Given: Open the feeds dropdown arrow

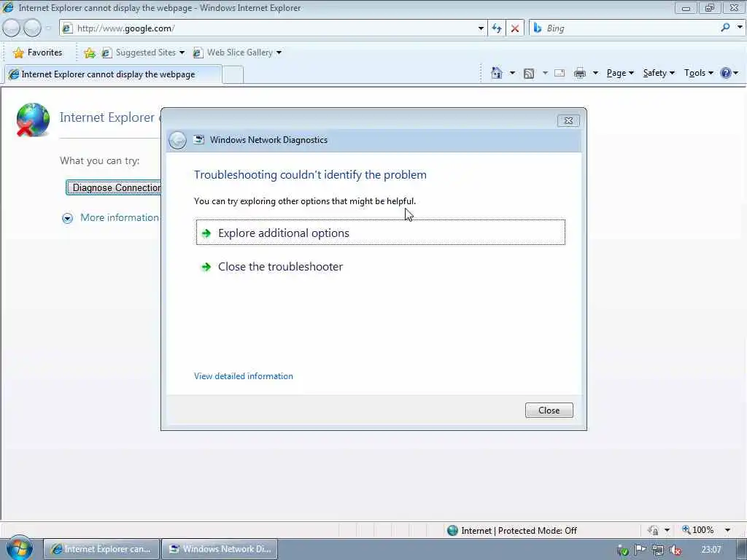Looking at the screenshot, I should [x=545, y=73].
